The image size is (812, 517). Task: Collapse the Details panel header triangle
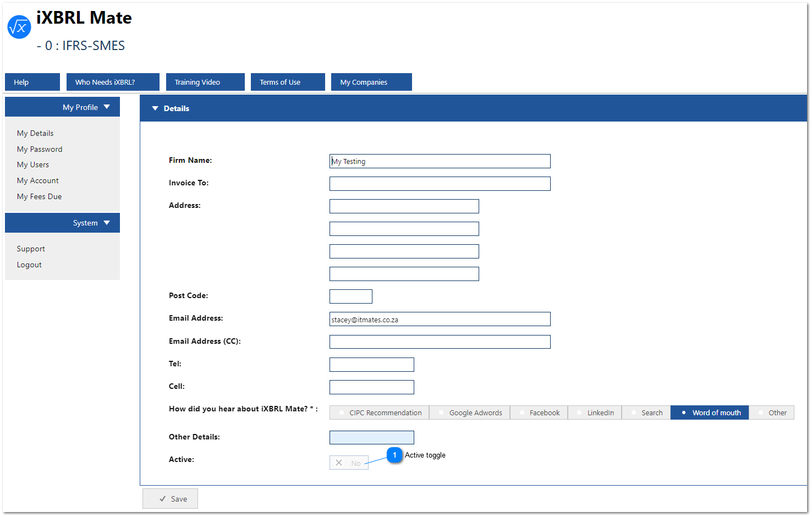(155, 108)
